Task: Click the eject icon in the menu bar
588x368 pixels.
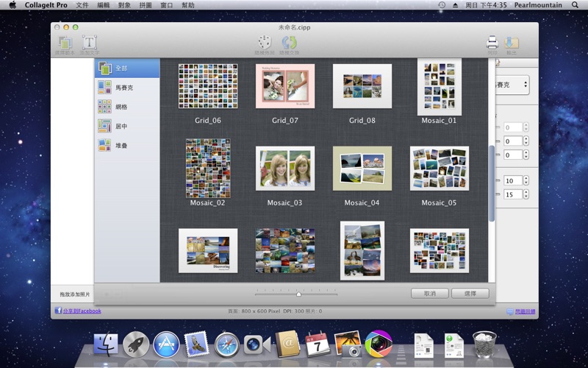Action: coord(455,5)
